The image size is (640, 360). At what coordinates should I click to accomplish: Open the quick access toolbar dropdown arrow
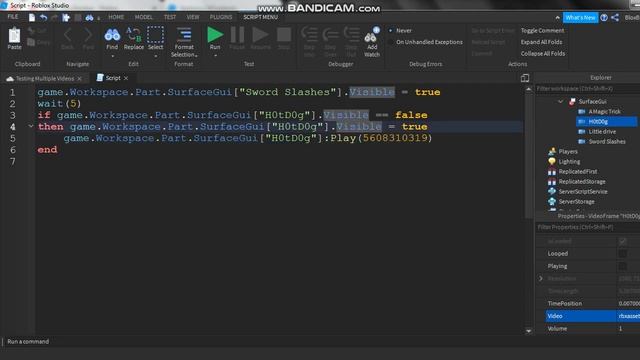click(98, 18)
